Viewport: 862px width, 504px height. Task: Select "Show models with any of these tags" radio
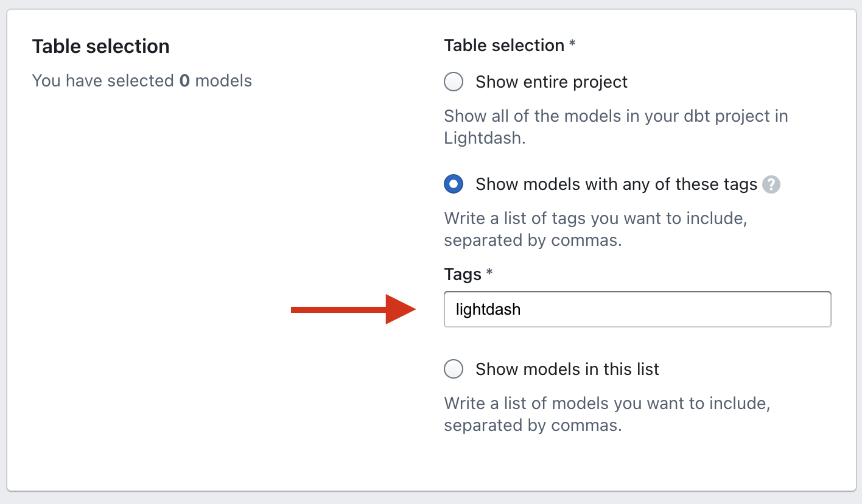tap(454, 184)
